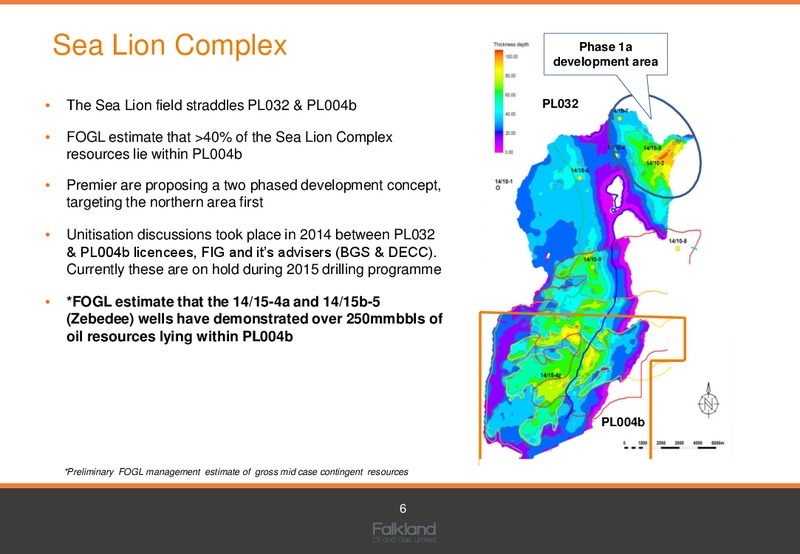Click the "Preliminary FOGL management estimate" footnote
The image size is (800, 554).
(236, 472)
